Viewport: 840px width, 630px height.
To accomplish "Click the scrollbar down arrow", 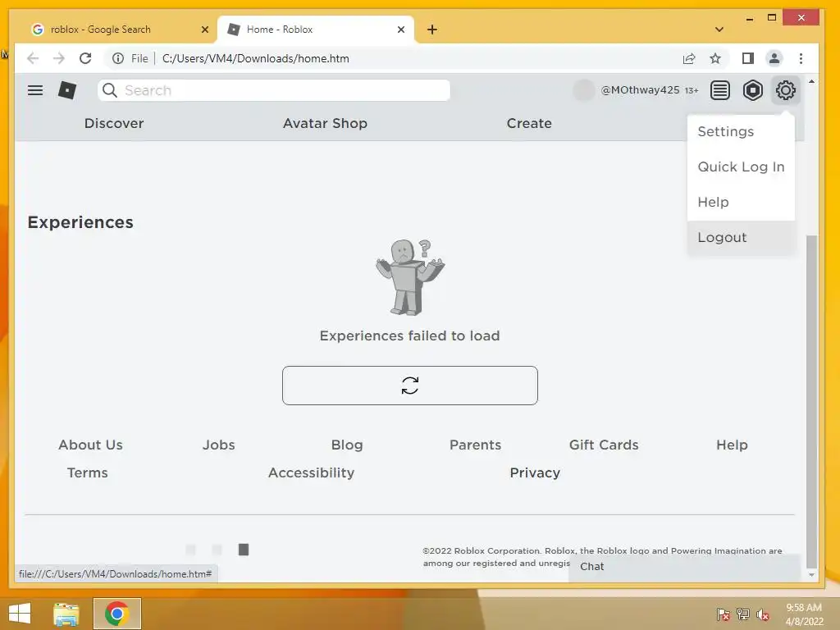I will (811, 575).
